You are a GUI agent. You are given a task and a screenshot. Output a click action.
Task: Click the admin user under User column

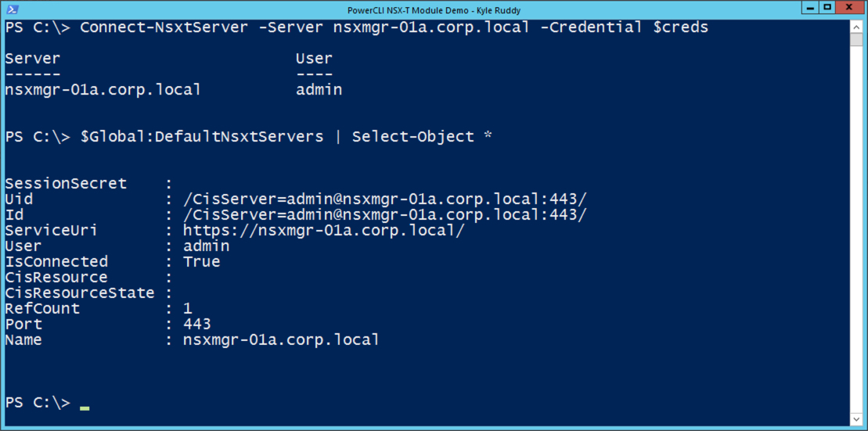pos(319,89)
